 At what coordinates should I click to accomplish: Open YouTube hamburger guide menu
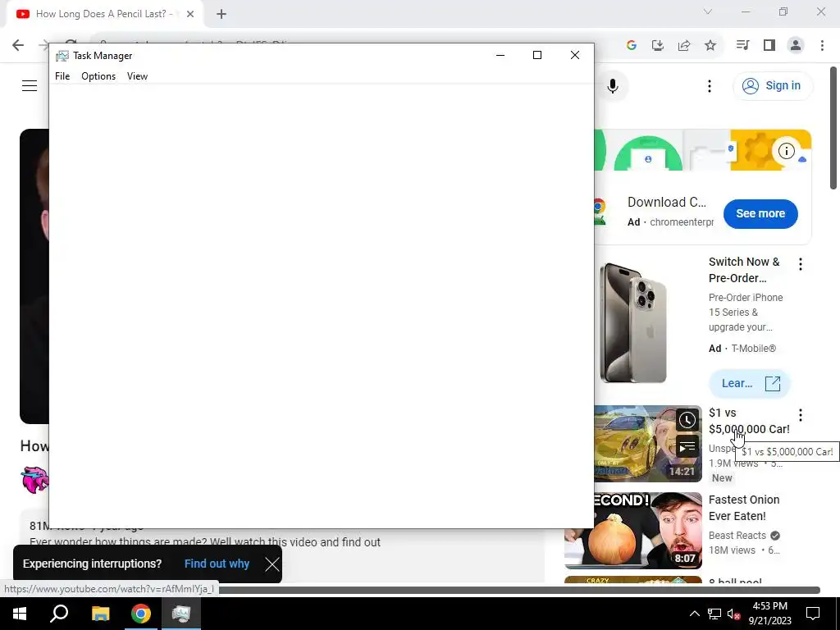click(x=30, y=85)
